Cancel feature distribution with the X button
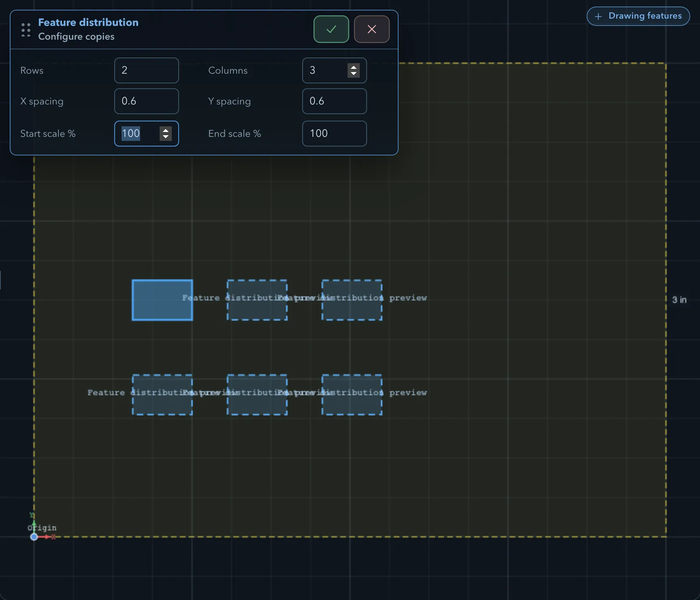Screen dimensions: 700x600 click(x=371, y=29)
